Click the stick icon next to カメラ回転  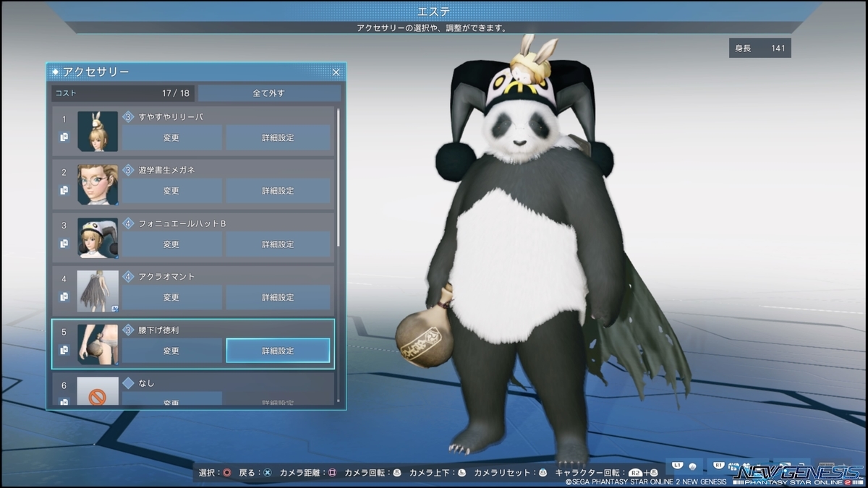tap(396, 473)
